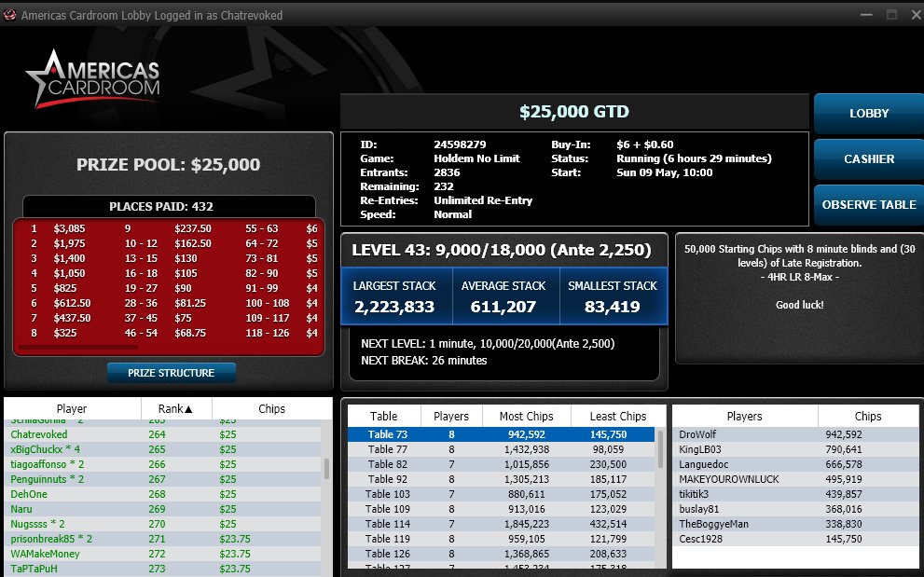Screen dimensions: 924x577
Task: Select buslay81 in table players list
Action: pos(795,509)
